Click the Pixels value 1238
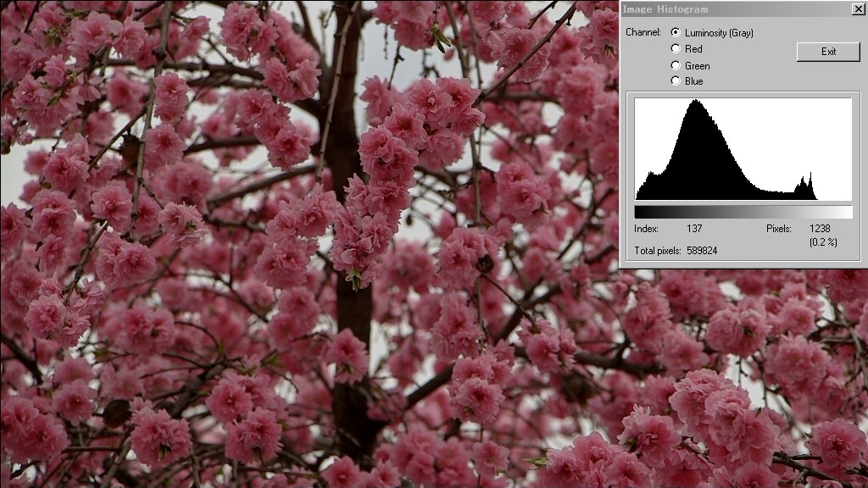 pos(820,229)
